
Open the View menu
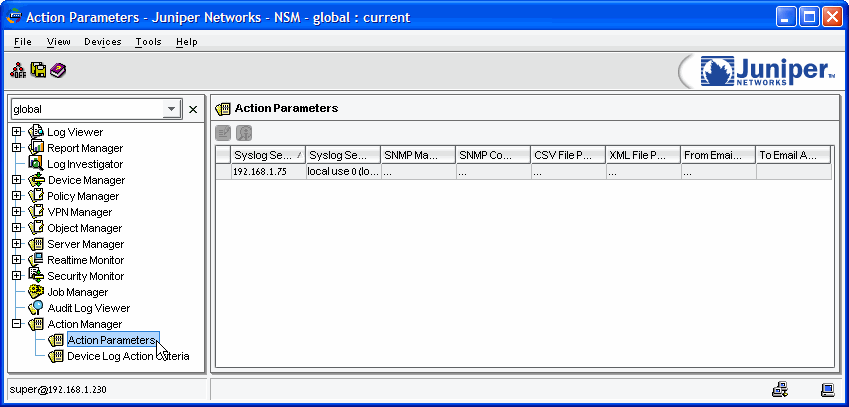point(58,42)
